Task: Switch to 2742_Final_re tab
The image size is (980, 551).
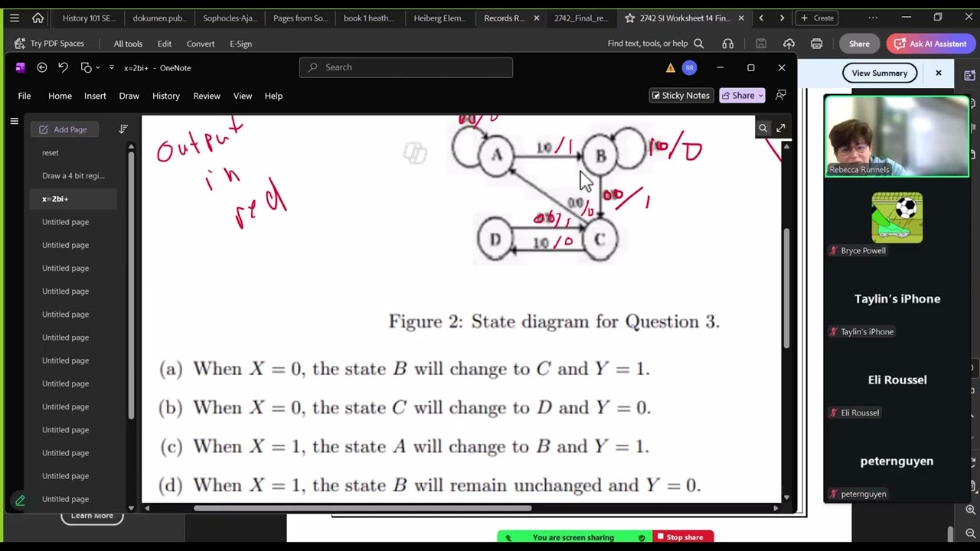Action: (x=580, y=18)
